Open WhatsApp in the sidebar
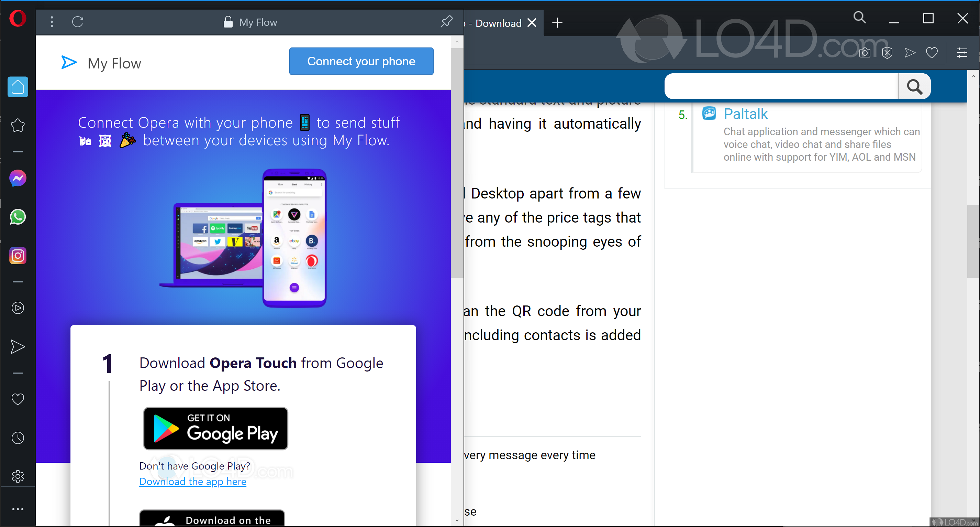 point(18,217)
